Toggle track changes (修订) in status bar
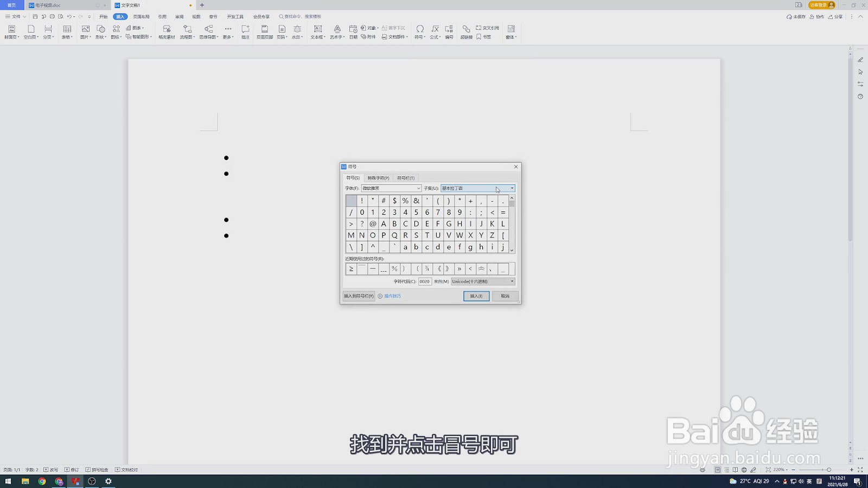Screen dimensions: 868x488 click(72, 470)
